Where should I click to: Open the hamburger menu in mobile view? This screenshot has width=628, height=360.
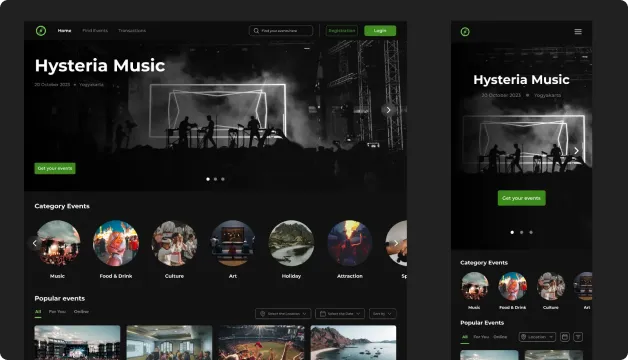click(578, 31)
